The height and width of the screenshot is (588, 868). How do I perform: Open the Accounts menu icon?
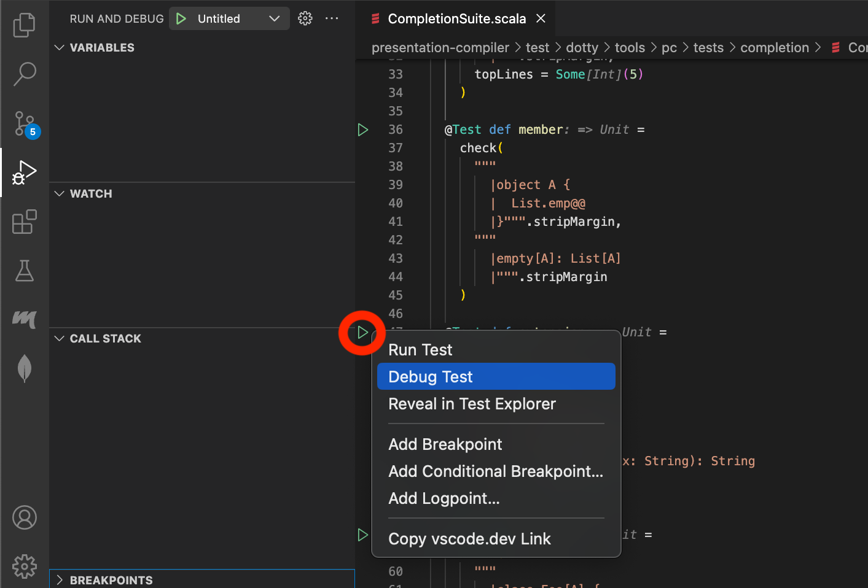(x=25, y=517)
